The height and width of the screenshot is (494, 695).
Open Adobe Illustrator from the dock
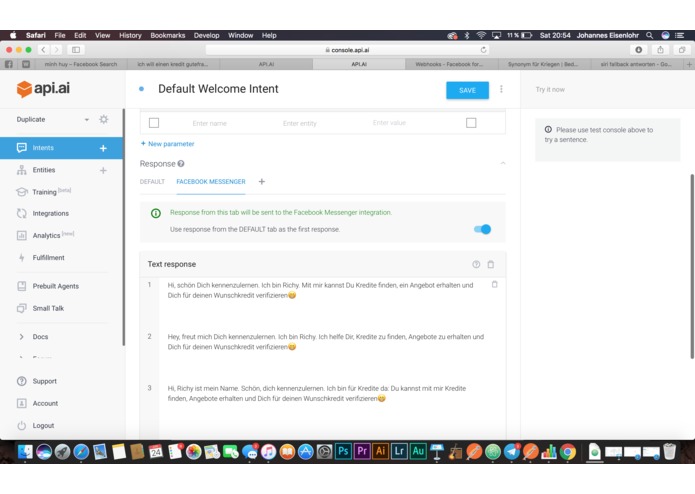point(381,451)
